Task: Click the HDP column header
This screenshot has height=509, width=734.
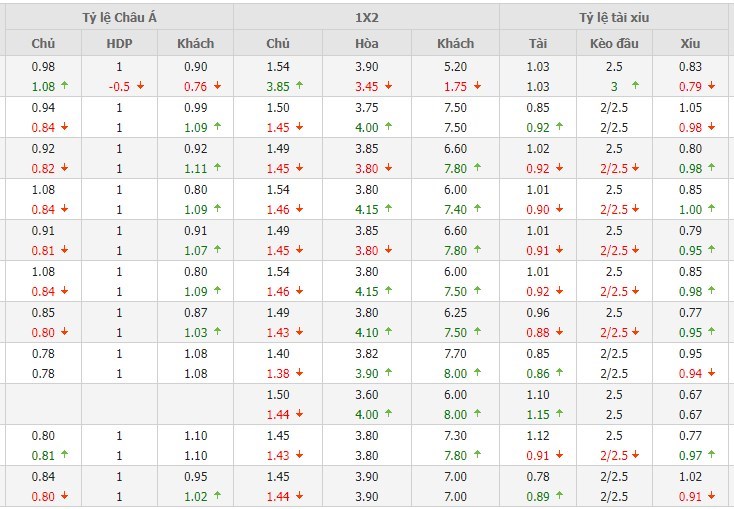Action: tap(119, 44)
